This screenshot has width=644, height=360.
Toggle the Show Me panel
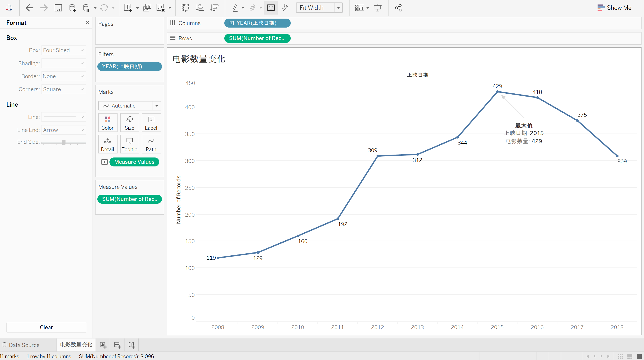click(x=614, y=8)
